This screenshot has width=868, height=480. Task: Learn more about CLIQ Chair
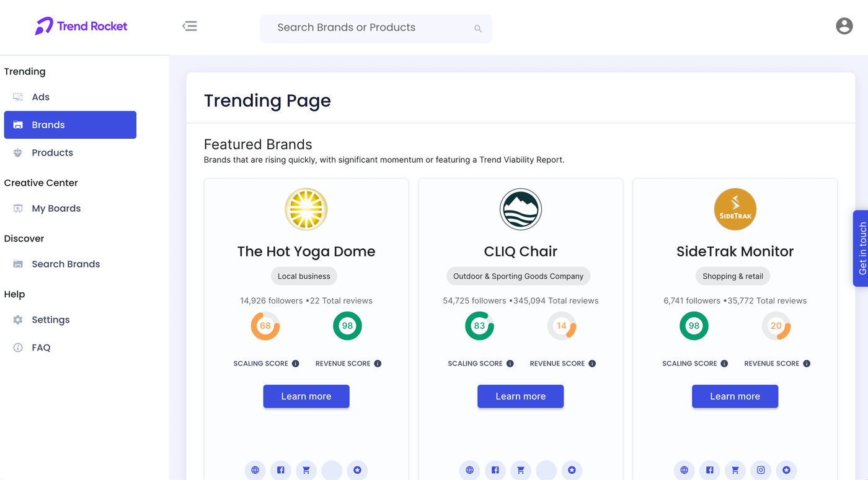tap(521, 396)
